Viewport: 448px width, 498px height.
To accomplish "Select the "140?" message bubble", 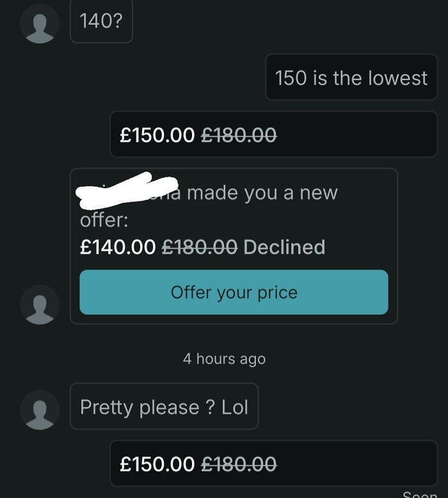I will click(101, 22).
